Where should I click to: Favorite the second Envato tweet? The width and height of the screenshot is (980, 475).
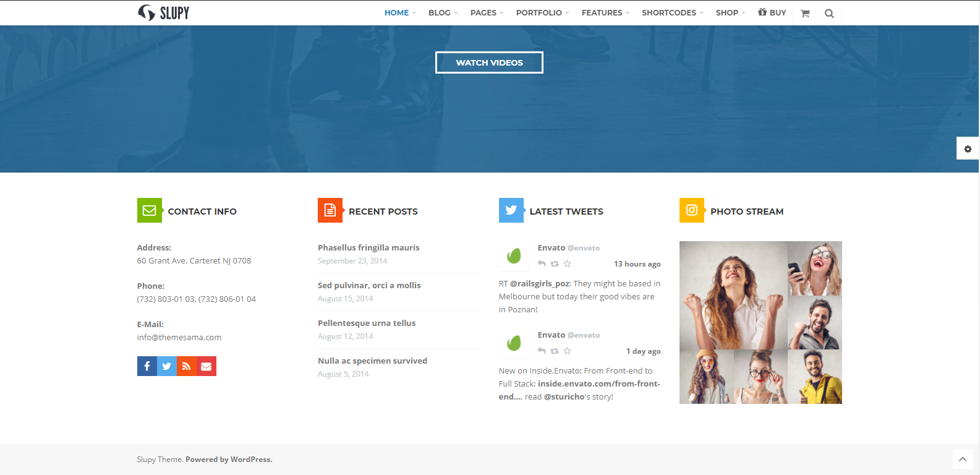567,351
